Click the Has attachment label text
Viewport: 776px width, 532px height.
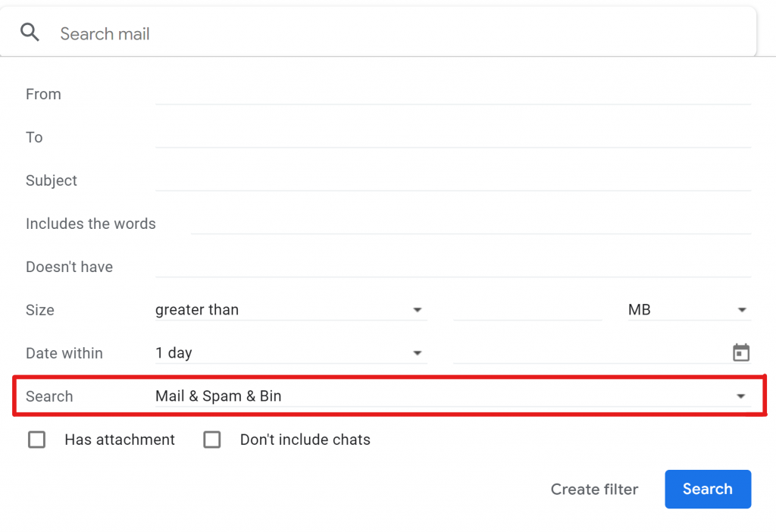coord(120,440)
